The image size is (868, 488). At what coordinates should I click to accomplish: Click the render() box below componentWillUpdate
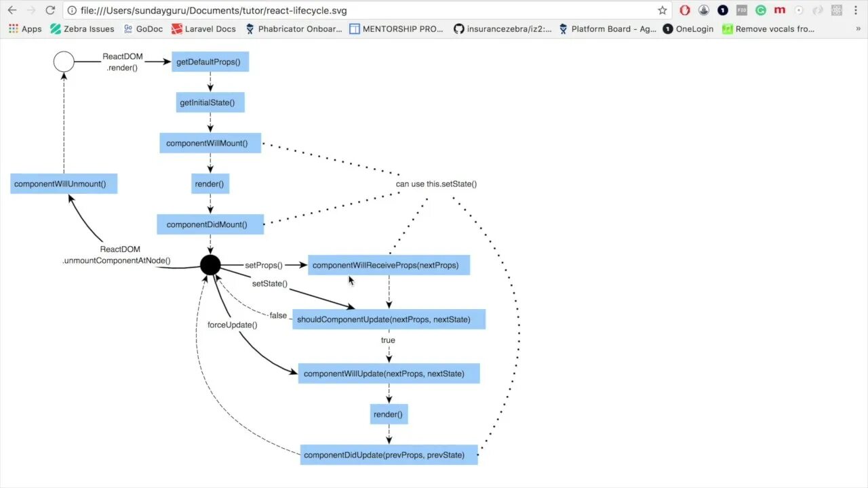click(x=389, y=414)
